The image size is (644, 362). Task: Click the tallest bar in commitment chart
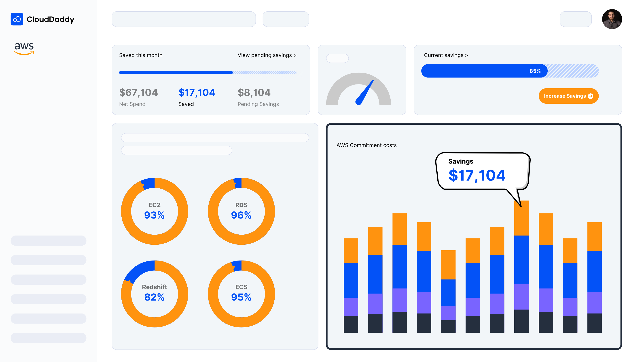pos(521,266)
